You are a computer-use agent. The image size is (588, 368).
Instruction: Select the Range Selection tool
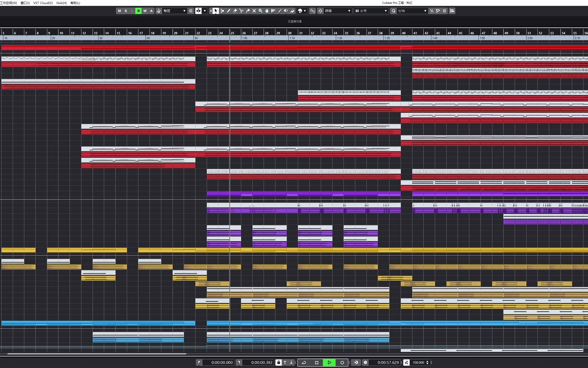[x=222, y=11]
